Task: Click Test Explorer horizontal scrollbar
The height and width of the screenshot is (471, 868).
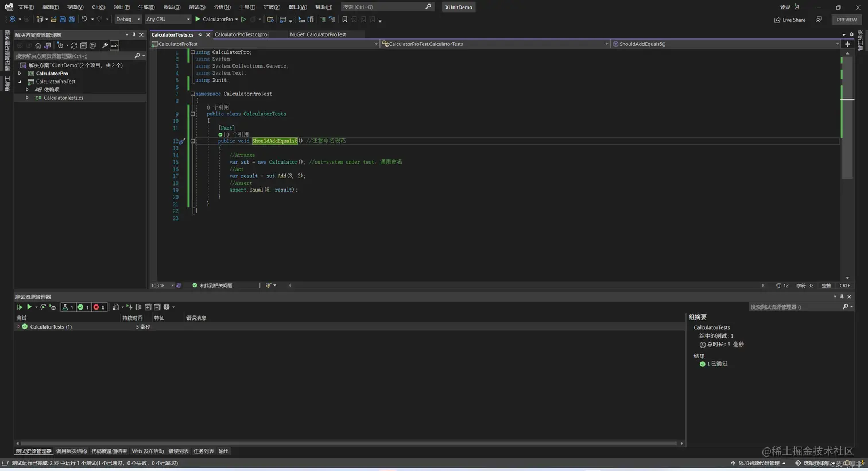Action: coord(349,443)
